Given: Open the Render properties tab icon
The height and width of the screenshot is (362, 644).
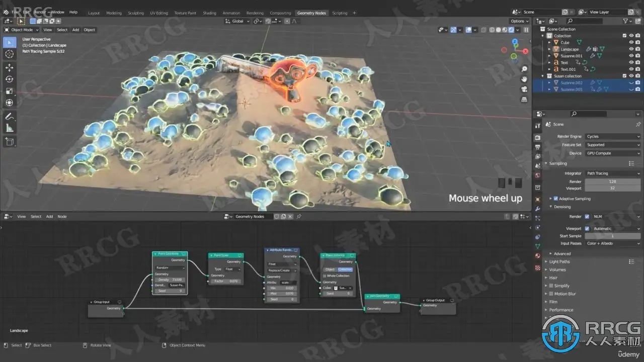Looking at the screenshot, I should click(x=538, y=137).
